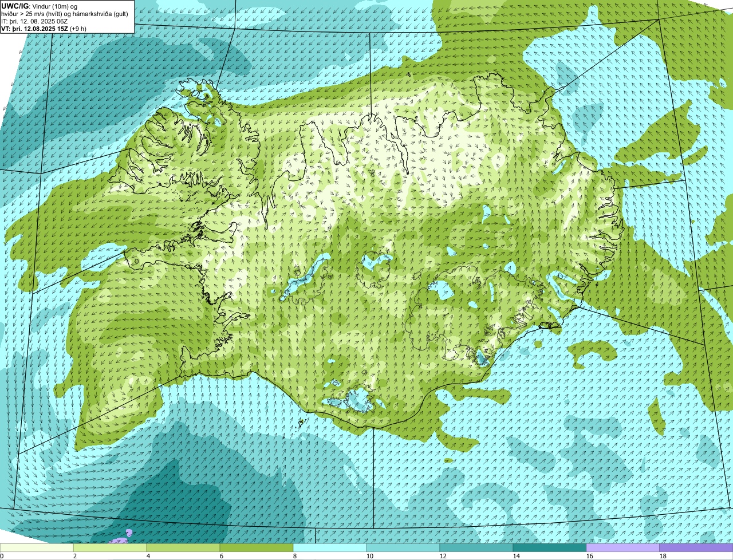Click the '0' label on the color scale
Viewport: 733px width, 560px height.
coord(2,556)
